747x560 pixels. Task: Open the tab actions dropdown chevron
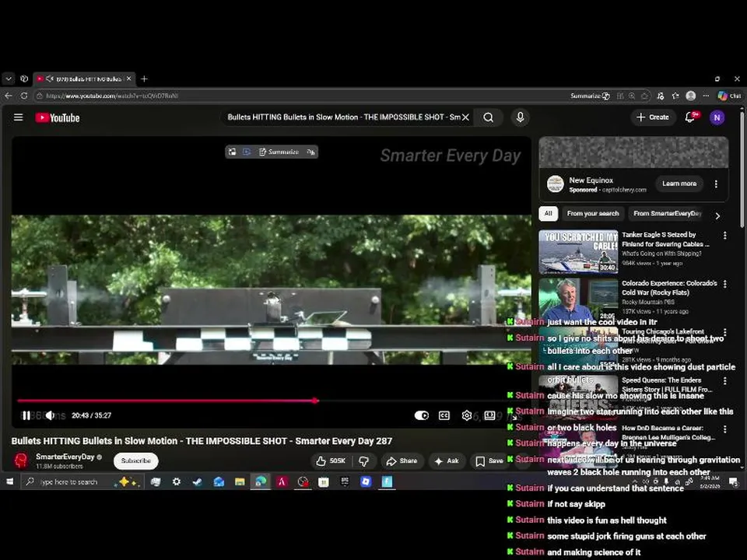click(x=9, y=79)
